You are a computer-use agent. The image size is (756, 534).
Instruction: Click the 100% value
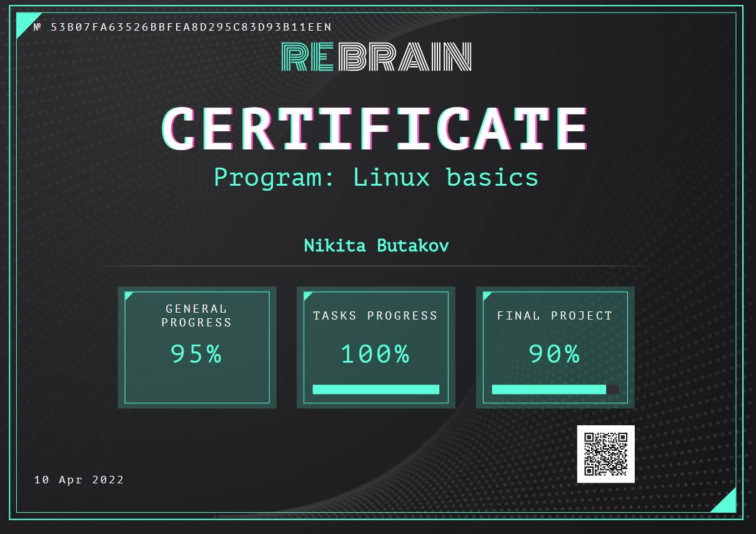click(x=376, y=354)
